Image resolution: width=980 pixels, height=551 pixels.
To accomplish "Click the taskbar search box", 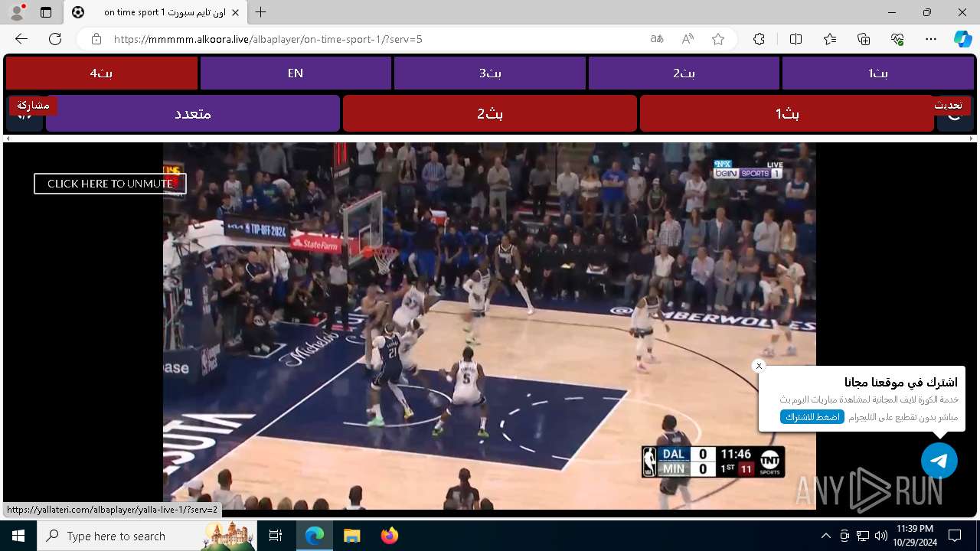I will pos(147,536).
